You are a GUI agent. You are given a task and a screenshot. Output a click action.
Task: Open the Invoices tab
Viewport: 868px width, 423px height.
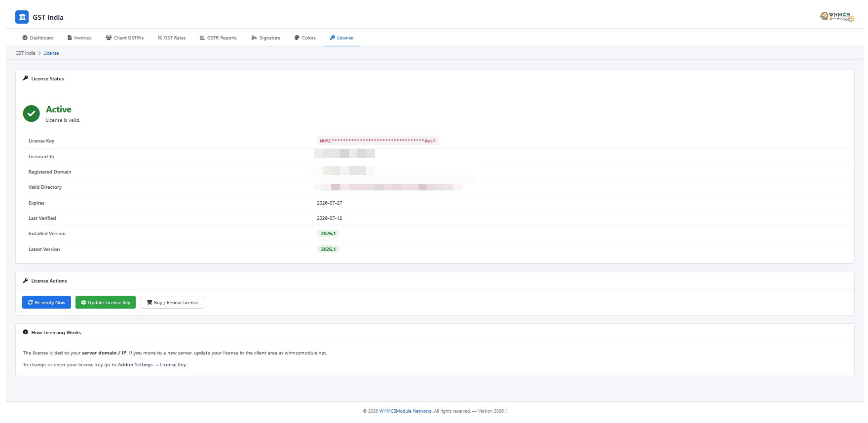tap(79, 37)
